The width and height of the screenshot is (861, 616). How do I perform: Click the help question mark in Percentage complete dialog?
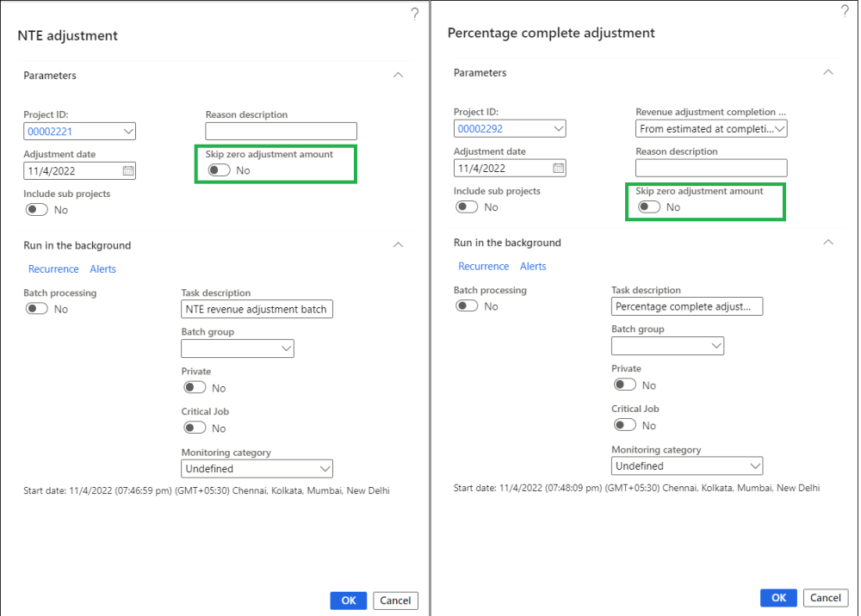(845, 11)
